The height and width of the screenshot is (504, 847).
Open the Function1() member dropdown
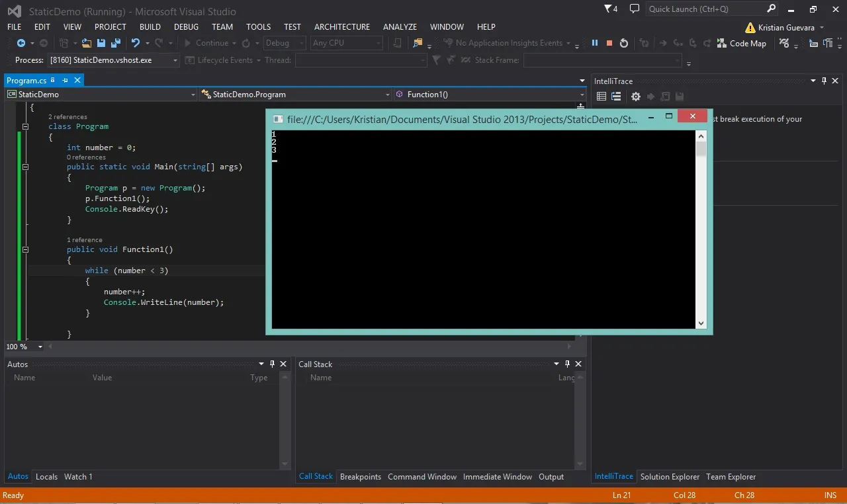pos(490,95)
